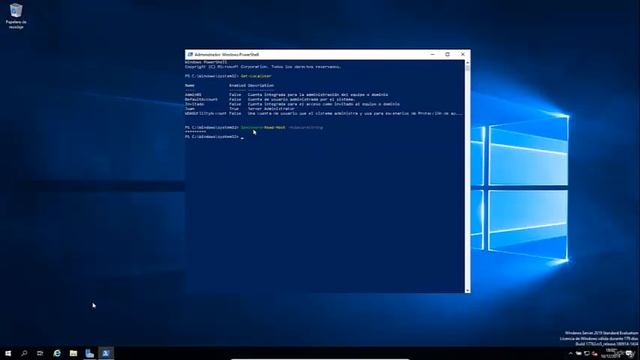Viewport: 640px width, 360px height.
Task: Click the masked asterisks password line
Action: (196, 132)
